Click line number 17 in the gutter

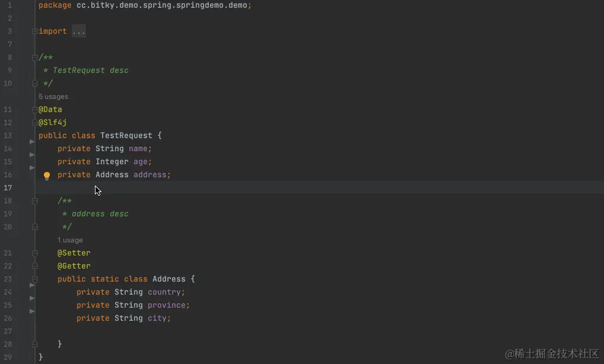coord(8,188)
